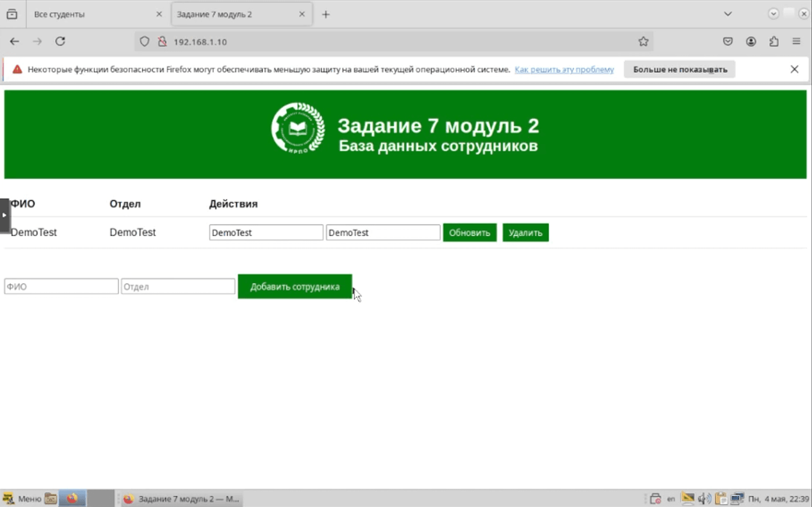
Task: Open the extensions puzzle icon
Action: [774, 41]
